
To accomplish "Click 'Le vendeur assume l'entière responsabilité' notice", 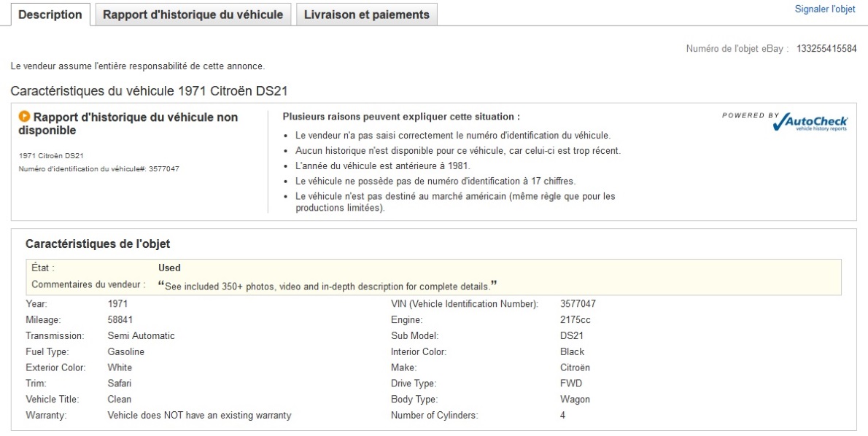I will (x=138, y=66).
